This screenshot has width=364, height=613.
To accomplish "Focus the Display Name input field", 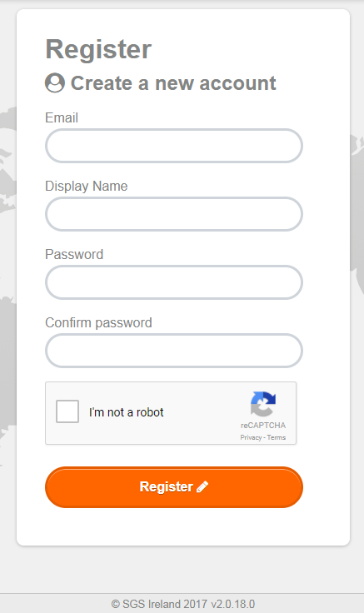I will (174, 214).
